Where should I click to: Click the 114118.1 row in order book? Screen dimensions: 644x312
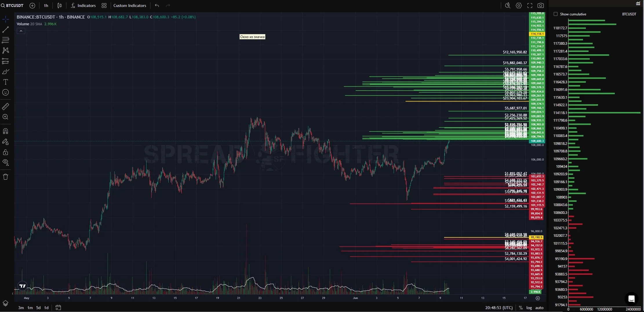coord(597,113)
